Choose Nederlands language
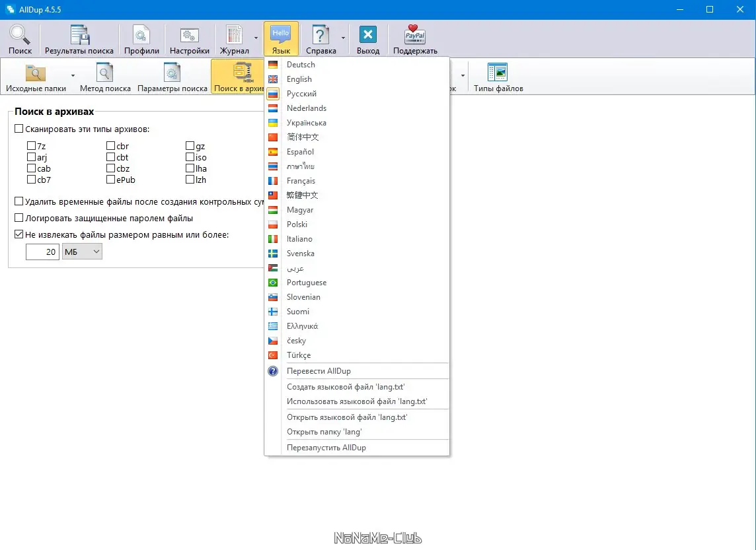 click(307, 108)
